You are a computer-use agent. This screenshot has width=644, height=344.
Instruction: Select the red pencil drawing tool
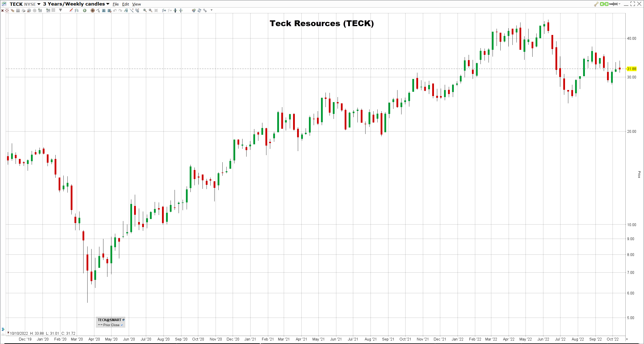pyautogui.click(x=71, y=10)
